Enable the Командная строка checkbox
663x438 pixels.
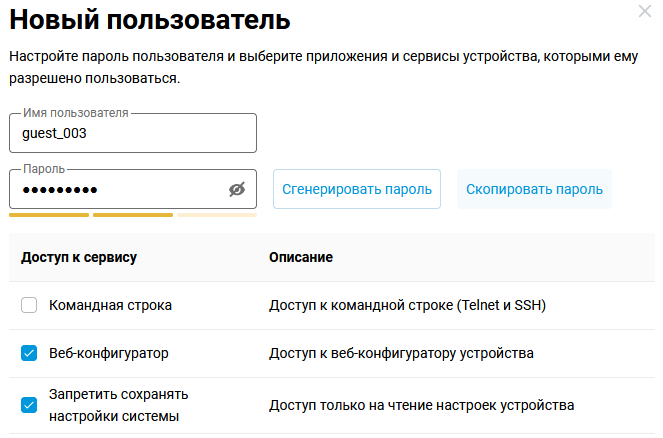point(29,305)
